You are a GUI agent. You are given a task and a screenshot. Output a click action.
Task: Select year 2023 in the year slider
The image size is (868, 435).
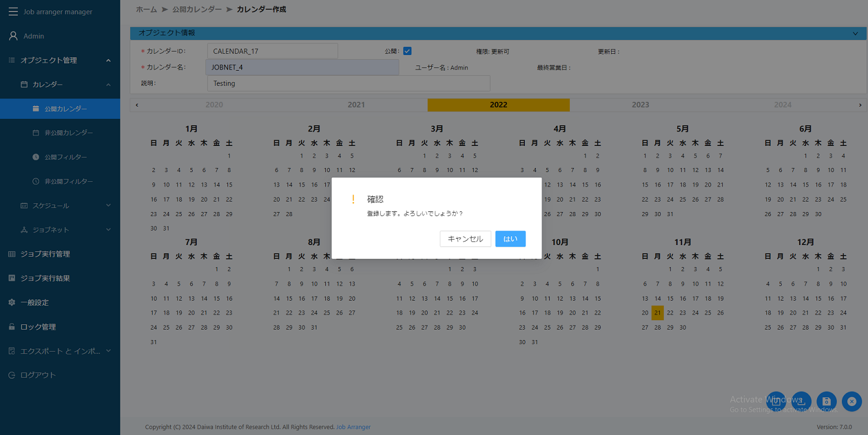640,105
